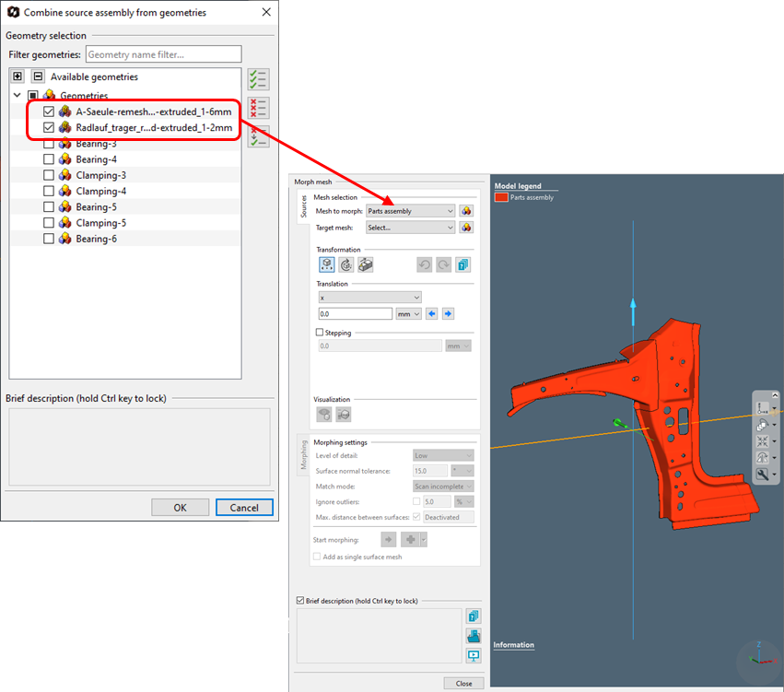Check the Bearing-5 geometry checkbox
Screen dimensions: 784x692
click(49, 206)
